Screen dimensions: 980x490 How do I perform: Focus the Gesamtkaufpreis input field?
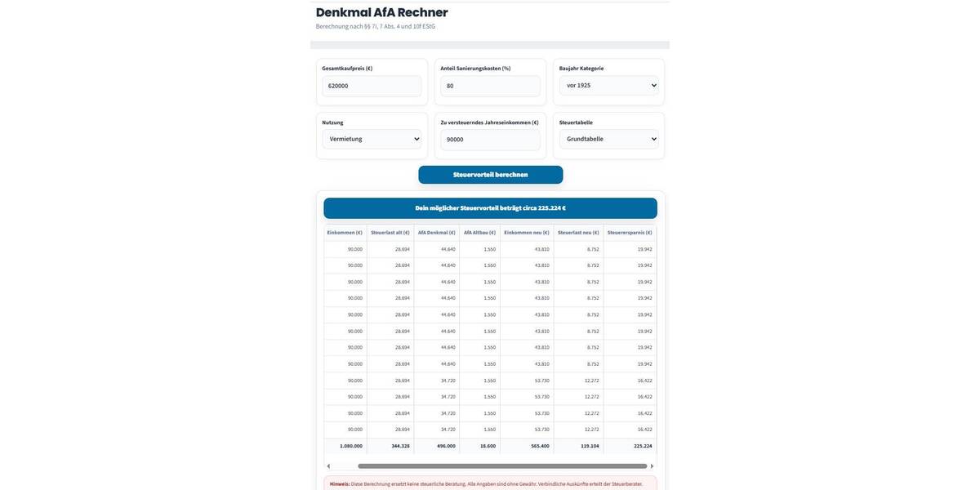tap(372, 86)
